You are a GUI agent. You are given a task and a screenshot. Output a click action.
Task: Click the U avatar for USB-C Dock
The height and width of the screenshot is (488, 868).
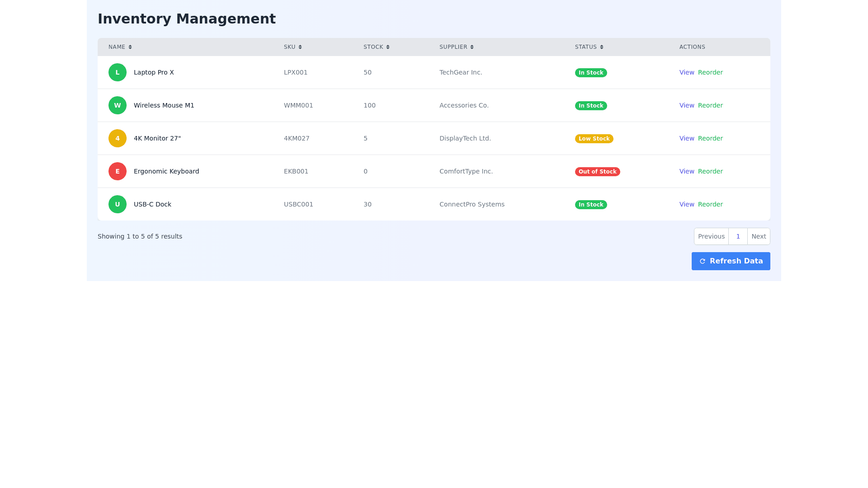(118, 204)
